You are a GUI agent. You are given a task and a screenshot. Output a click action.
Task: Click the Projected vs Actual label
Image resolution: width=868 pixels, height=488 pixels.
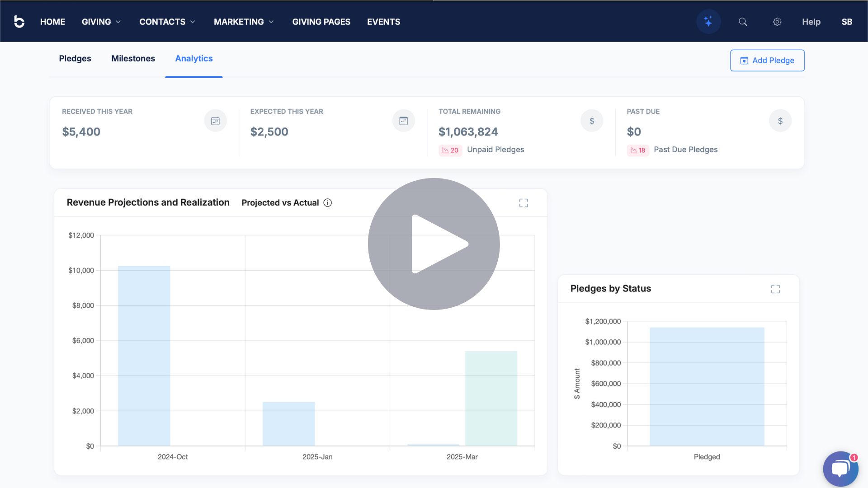click(x=280, y=203)
